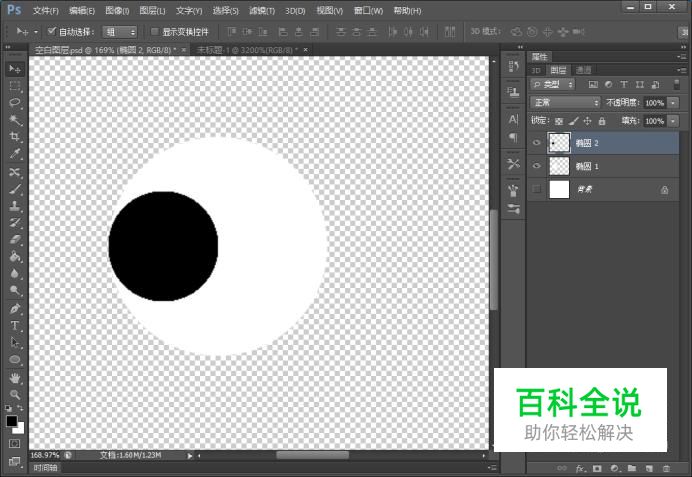Select the Rectangular Marquee tool
Viewport: 692px width, 477px height.
[x=15, y=86]
